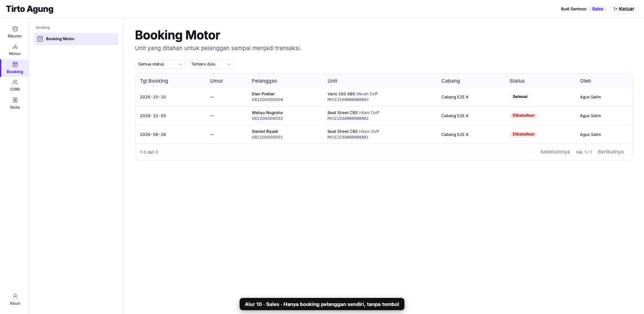Open the Slamet Riyadi booking row
The image size is (644, 314).
(x=383, y=134)
